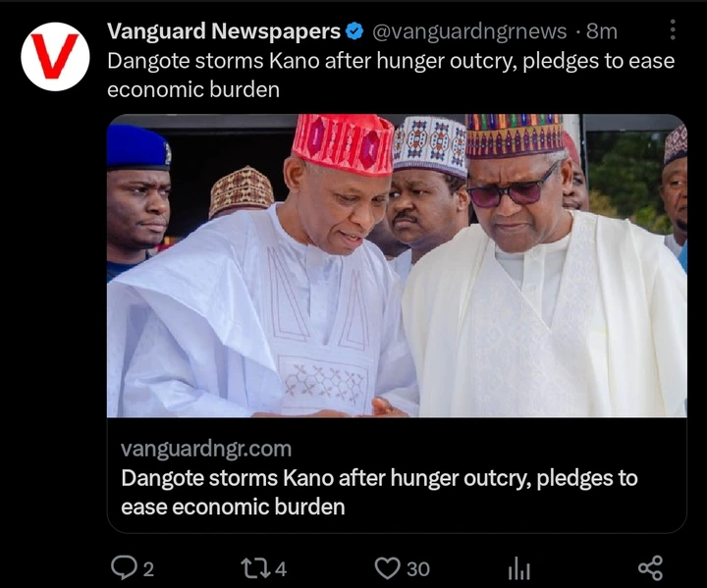
Task: Open the tweet text about hunger outcry
Action: [x=391, y=76]
